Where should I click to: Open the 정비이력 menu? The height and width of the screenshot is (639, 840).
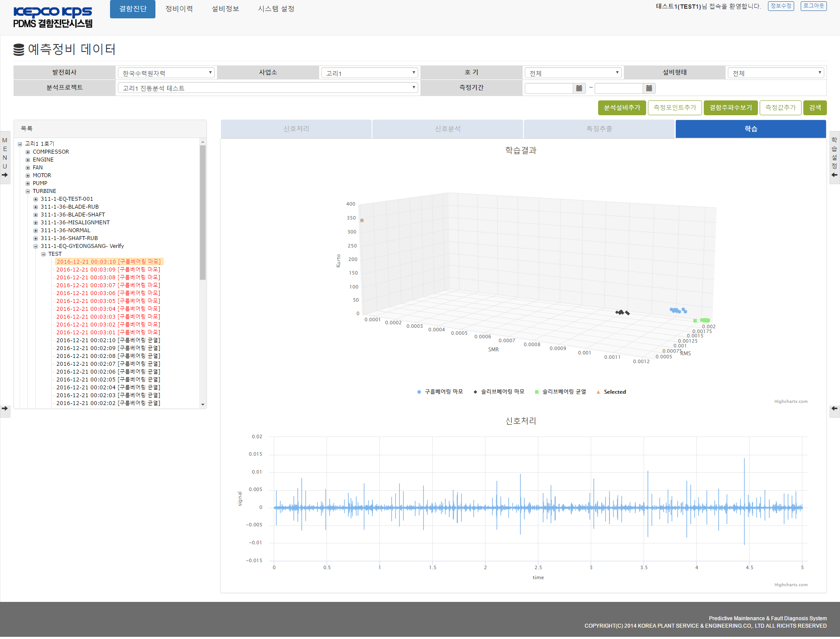[179, 9]
